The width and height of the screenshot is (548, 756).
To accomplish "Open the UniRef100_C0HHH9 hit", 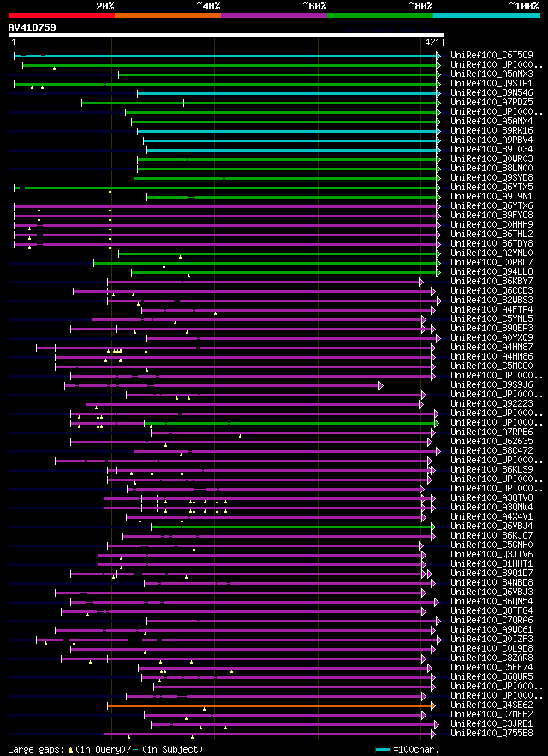I will pyautogui.click(x=492, y=224).
